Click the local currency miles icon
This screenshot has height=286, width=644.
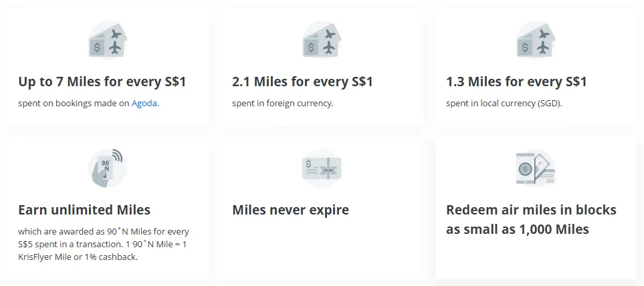tap(536, 40)
